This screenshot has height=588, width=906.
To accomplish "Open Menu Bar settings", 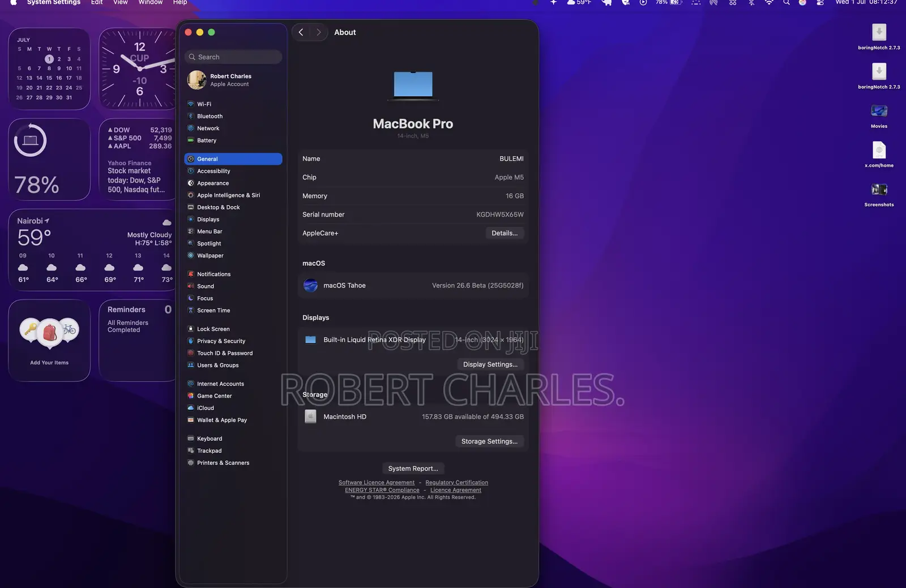I will [233, 231].
